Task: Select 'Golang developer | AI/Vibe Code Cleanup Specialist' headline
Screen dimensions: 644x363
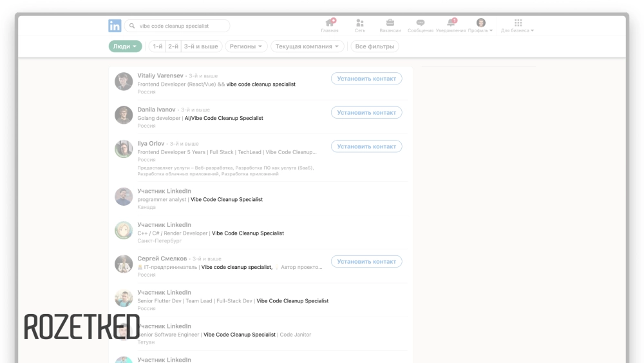Action: [x=200, y=118]
